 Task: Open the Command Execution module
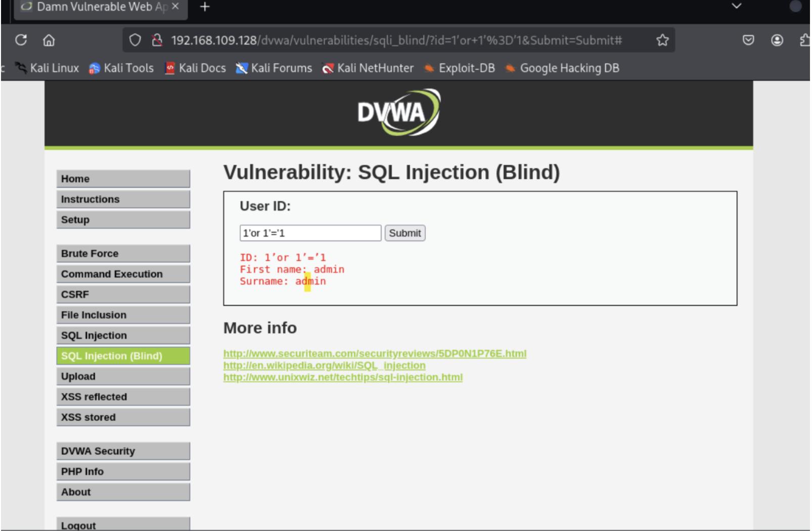point(123,274)
